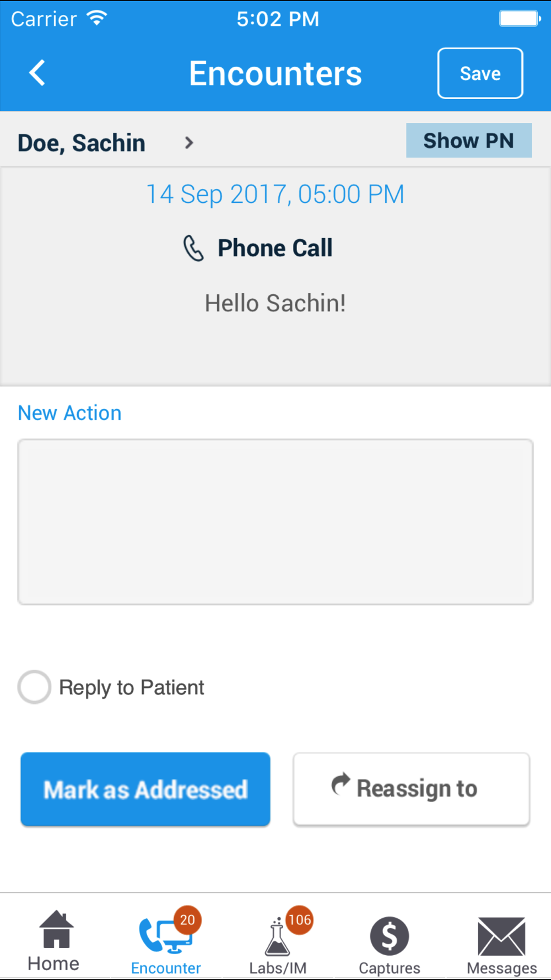Viewport: 551px width, 980px height.
Task: Tap the 20 badge on Encounter
Action: 187,920
